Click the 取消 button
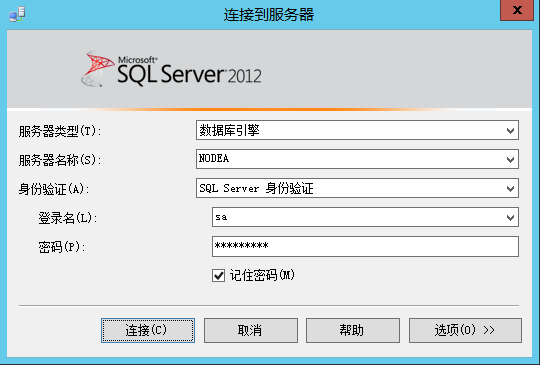Viewport: 540px width, 365px height. (x=251, y=330)
